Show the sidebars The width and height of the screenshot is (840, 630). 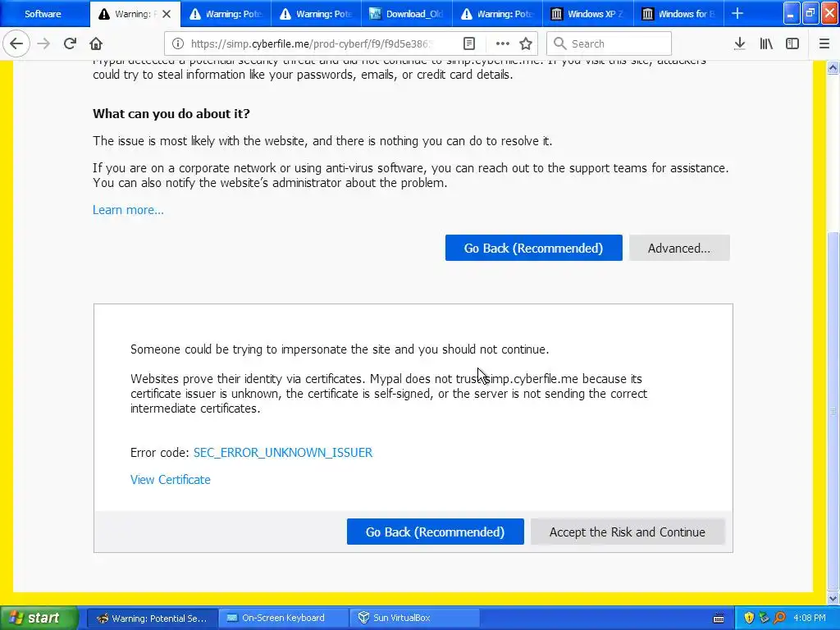(x=792, y=43)
